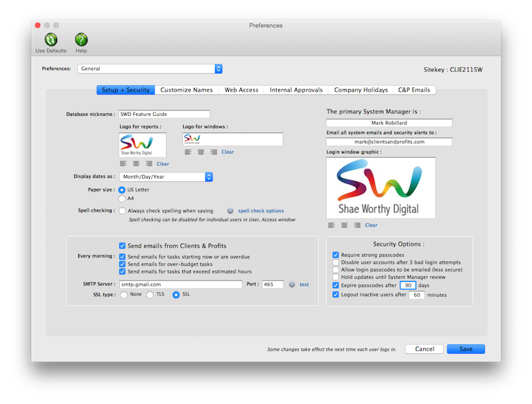Switch to the Web Access tab
This screenshot has width=532, height=404.
pyautogui.click(x=241, y=90)
